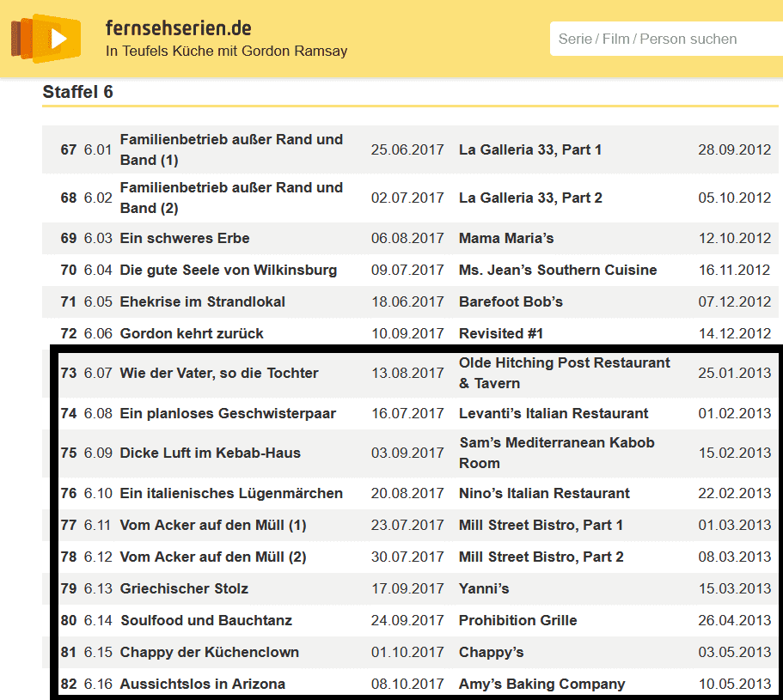Click original title 'La Galleria 33, Part 1'
Image resolution: width=783 pixels, height=700 pixels.
[x=530, y=149]
